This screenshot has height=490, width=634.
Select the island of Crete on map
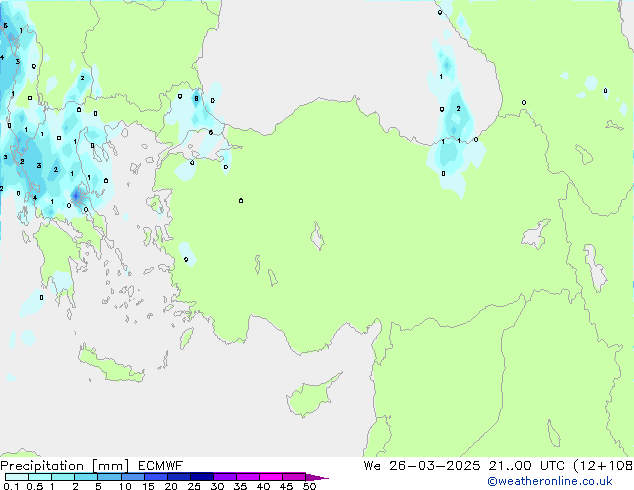[110, 366]
